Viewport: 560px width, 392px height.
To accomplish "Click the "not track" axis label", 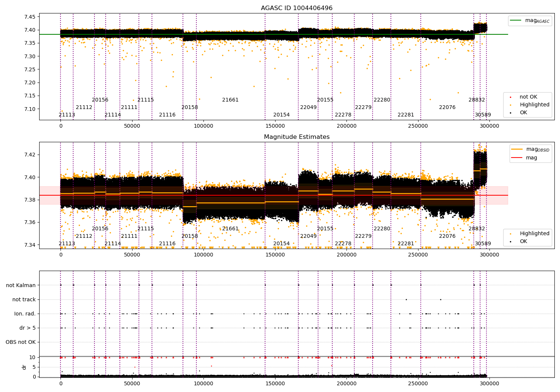I will point(24,299).
